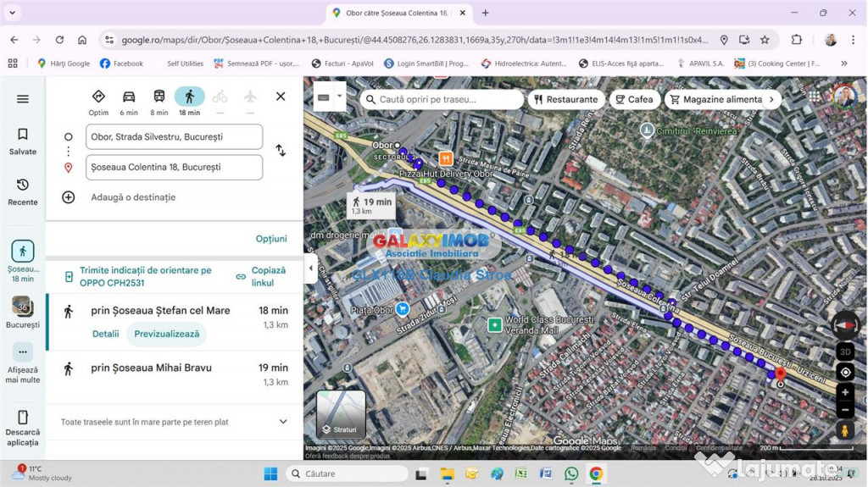Expand the flat terrain route details
868x487 pixels.
(283, 422)
